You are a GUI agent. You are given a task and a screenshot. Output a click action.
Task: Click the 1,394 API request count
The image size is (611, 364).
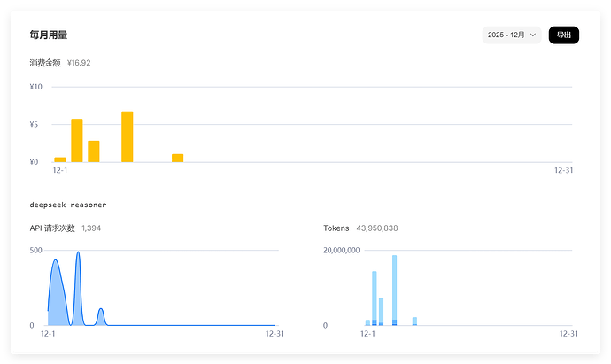[x=91, y=228]
